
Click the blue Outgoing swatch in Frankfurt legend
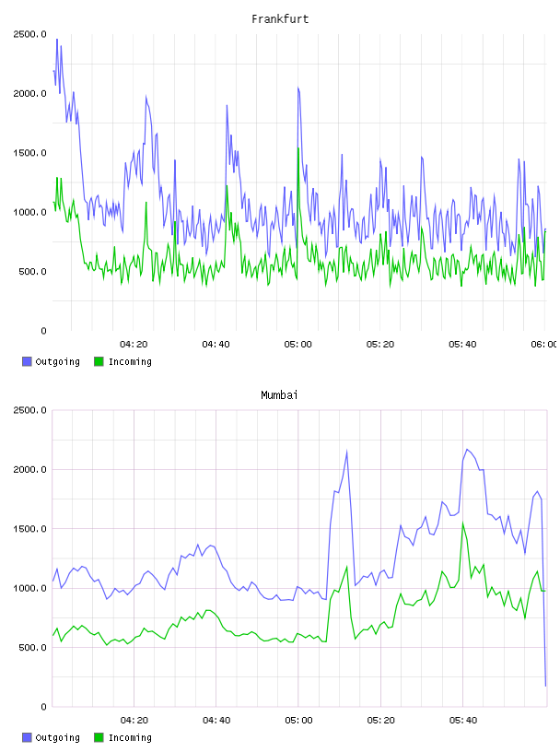pos(27,361)
